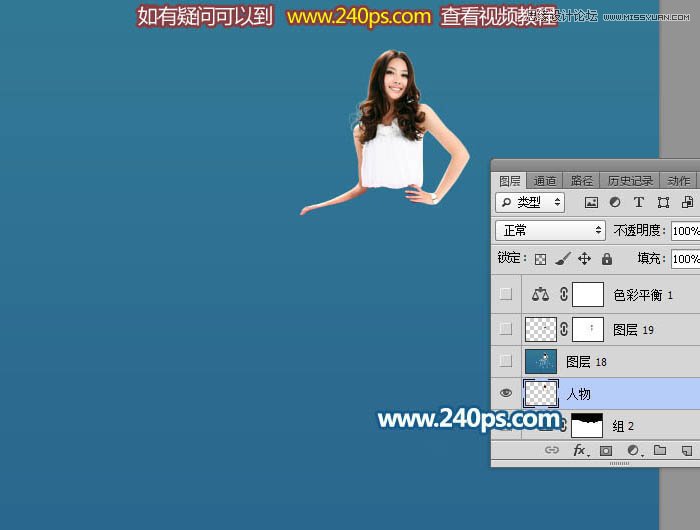Hide the 人物 layer via eye icon
This screenshot has width=700, height=530.
click(506, 394)
